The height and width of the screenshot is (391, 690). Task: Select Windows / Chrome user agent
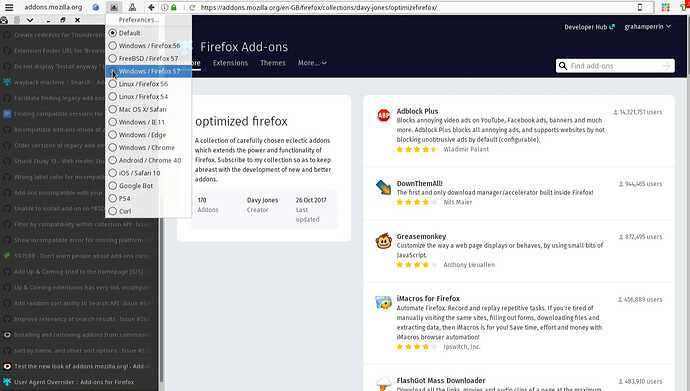pyautogui.click(x=148, y=148)
